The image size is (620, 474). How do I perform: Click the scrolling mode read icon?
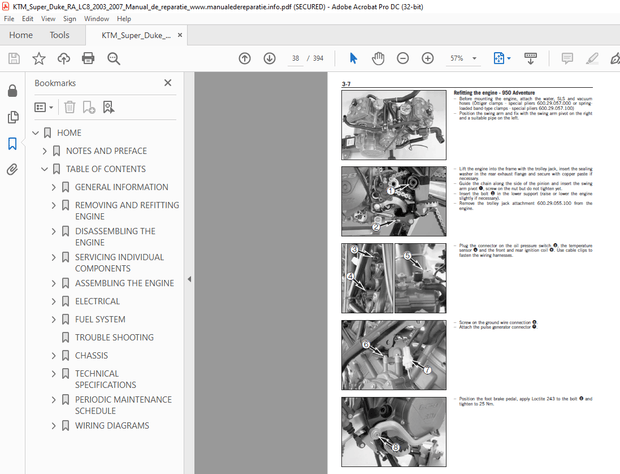point(530,59)
